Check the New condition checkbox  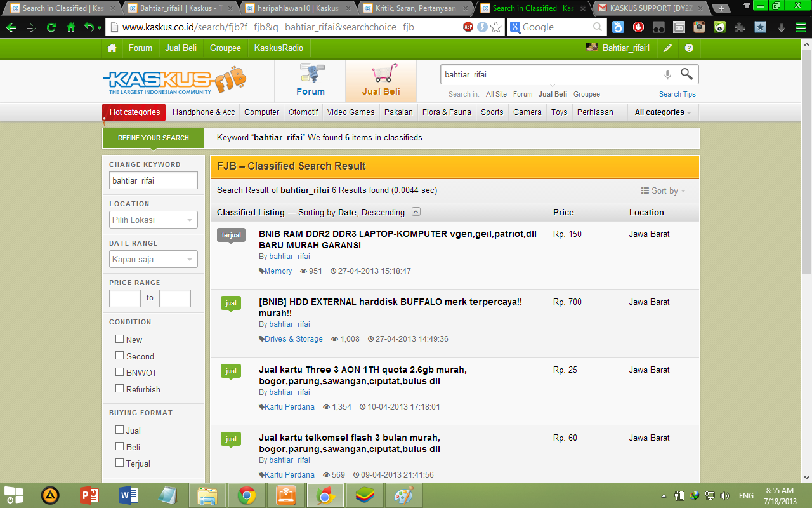coord(119,339)
